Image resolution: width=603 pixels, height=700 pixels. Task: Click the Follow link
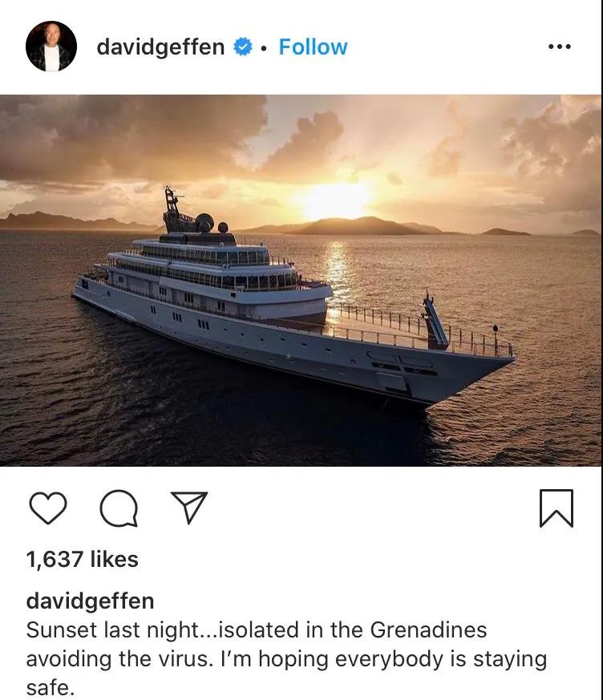pos(313,47)
